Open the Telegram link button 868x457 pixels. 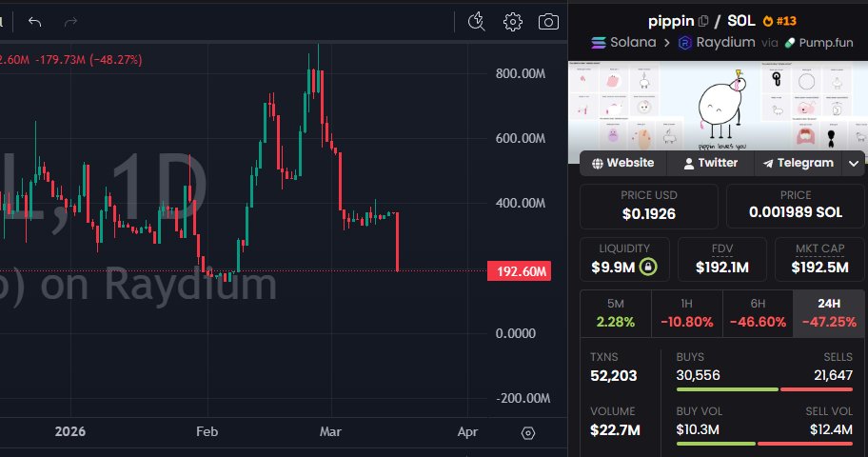point(798,163)
